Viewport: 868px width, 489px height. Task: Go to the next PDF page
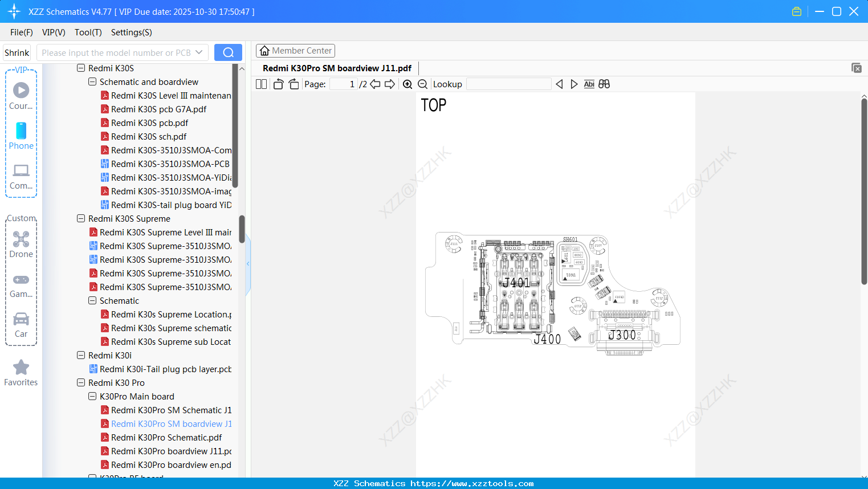[x=390, y=84]
